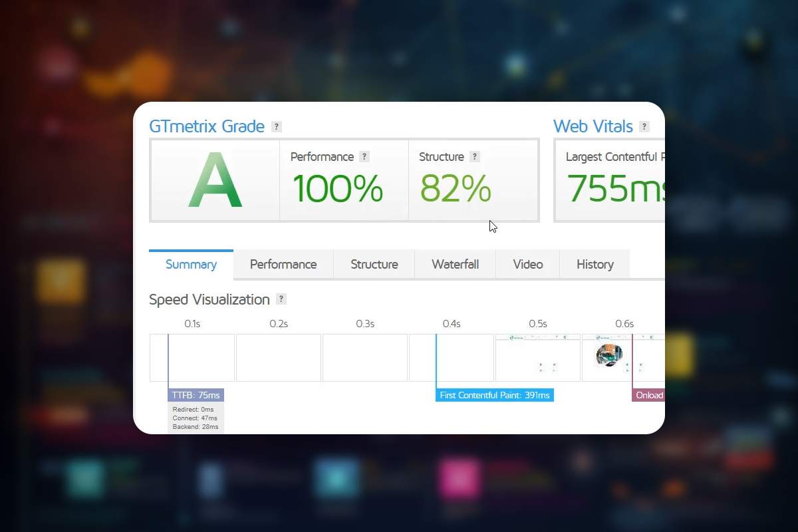Select the Summary tab
798x532 pixels.
point(191,264)
